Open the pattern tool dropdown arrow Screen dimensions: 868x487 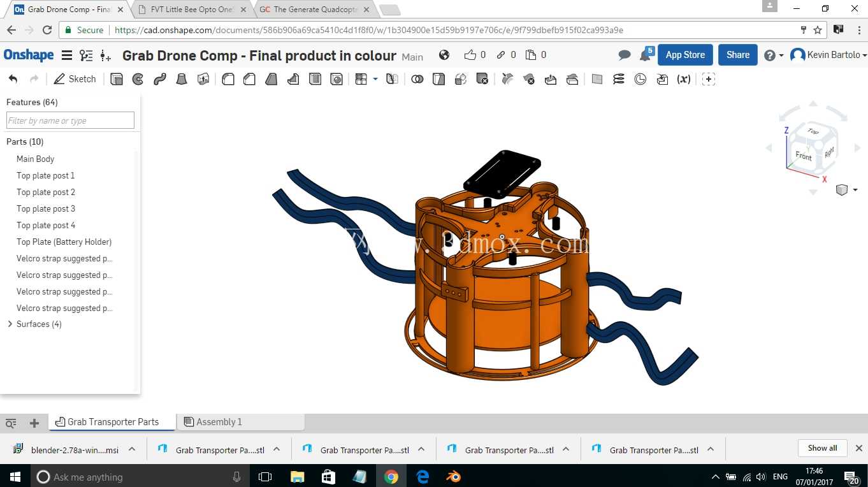click(x=375, y=79)
